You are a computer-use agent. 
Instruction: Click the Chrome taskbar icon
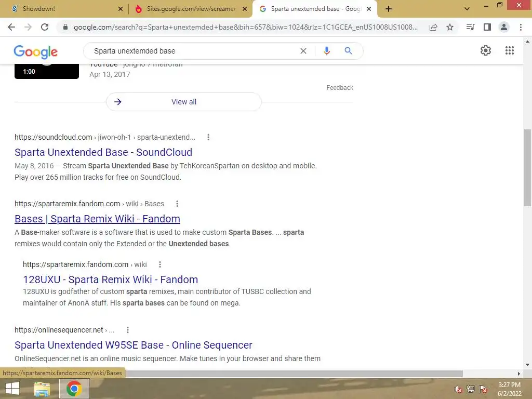tap(74, 389)
